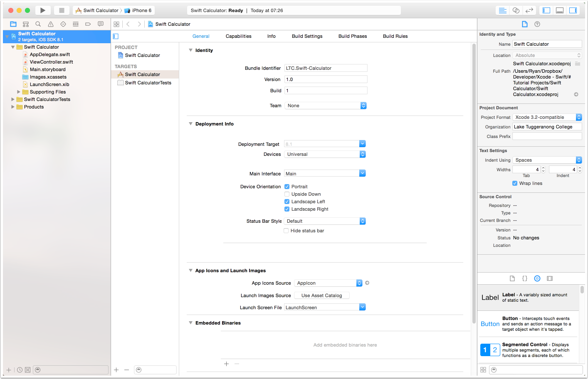Show the File Template library
The width and height of the screenshot is (588, 379).
[512, 278]
